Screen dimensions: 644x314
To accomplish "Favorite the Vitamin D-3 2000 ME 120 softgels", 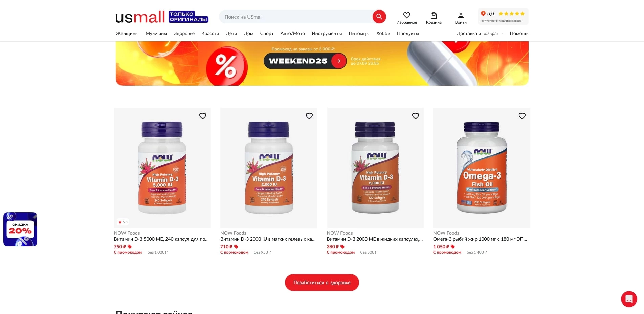I will (x=416, y=116).
